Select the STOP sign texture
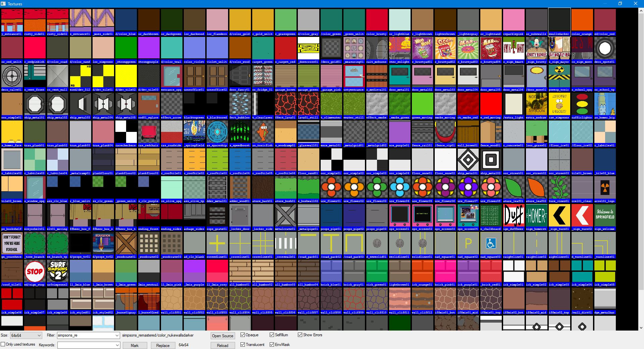644x349 pixels. pyautogui.click(x=35, y=271)
